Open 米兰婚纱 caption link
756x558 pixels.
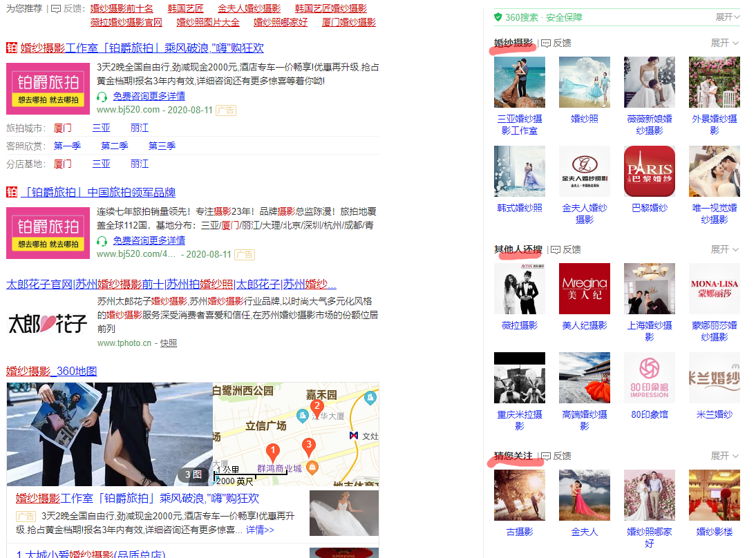coord(714,414)
